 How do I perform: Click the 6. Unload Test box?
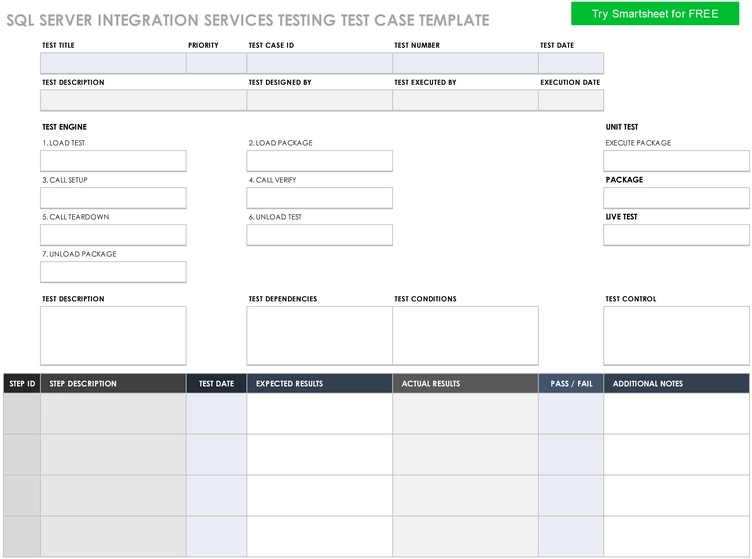point(319,235)
